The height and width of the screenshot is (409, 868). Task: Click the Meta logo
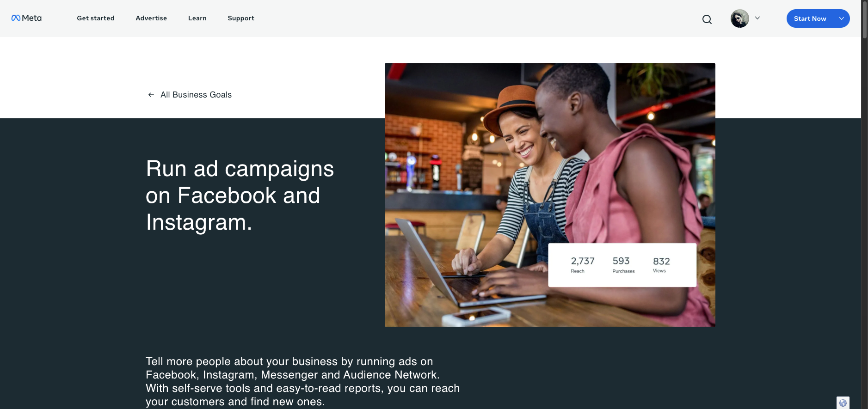[x=26, y=18]
